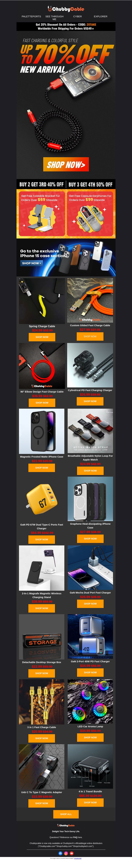Click the Unsubscribe link
The height and width of the screenshot is (868, 132).
click(78, 858)
